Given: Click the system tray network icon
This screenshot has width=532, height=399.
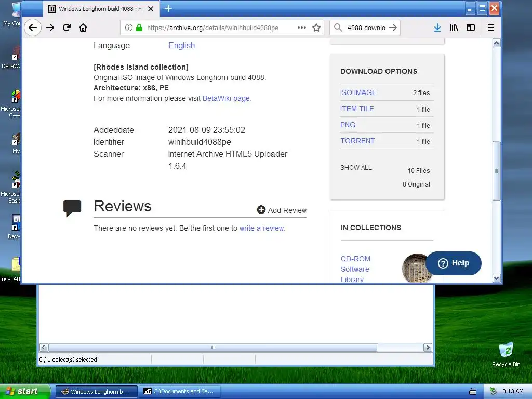Looking at the screenshot, I should click(x=494, y=391).
